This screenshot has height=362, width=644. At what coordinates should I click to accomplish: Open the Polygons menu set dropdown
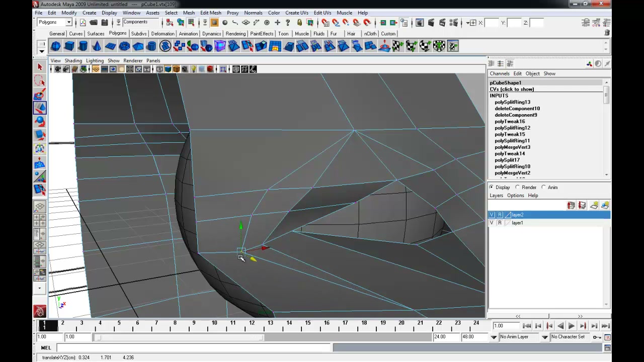pos(55,22)
